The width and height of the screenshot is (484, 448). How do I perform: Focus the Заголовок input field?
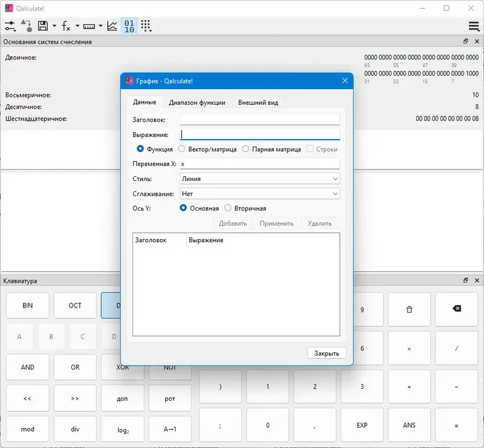pos(260,120)
